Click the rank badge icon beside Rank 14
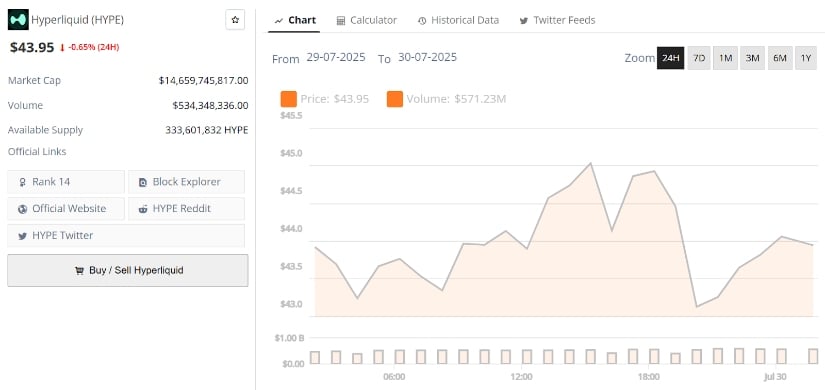The height and width of the screenshot is (390, 825). pos(22,182)
